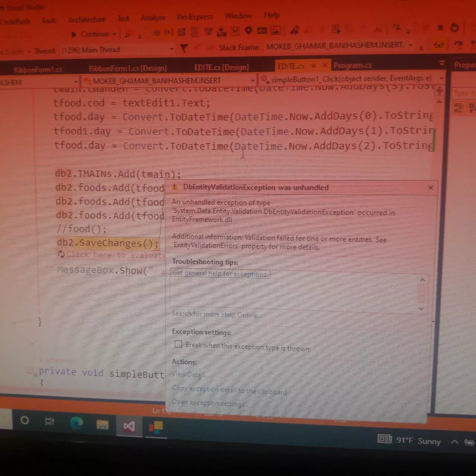
Task: Click Open exception settings link
Action: (x=208, y=403)
